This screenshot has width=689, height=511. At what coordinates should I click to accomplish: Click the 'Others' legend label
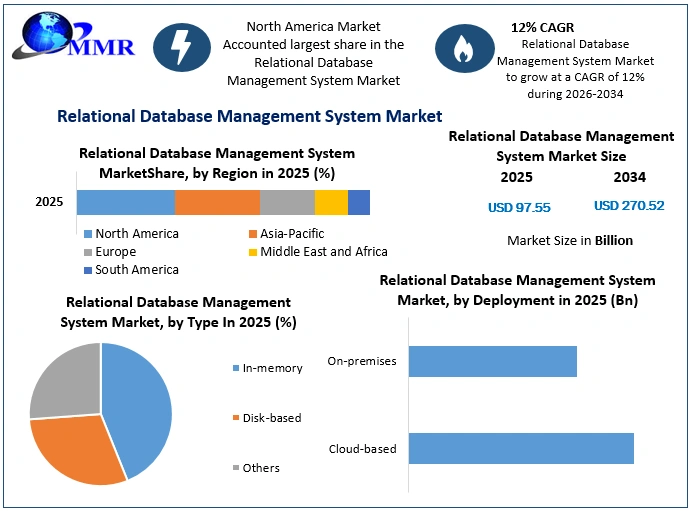point(261,468)
